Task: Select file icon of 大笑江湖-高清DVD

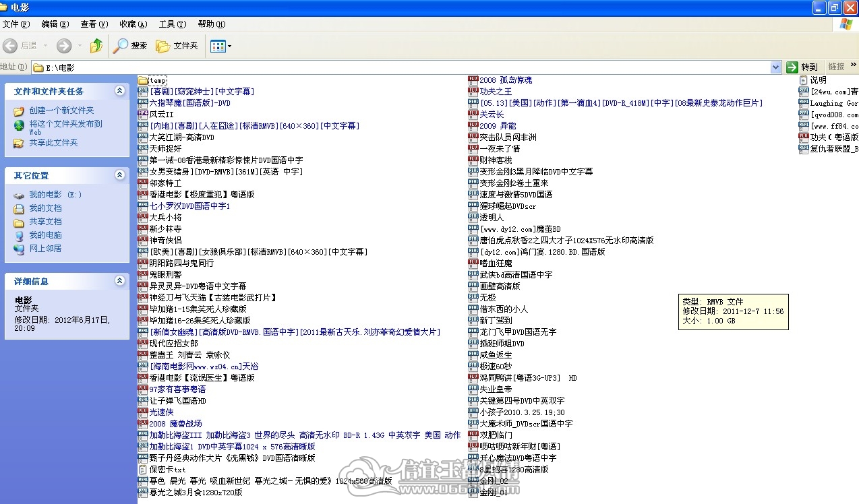Action: pos(143,137)
